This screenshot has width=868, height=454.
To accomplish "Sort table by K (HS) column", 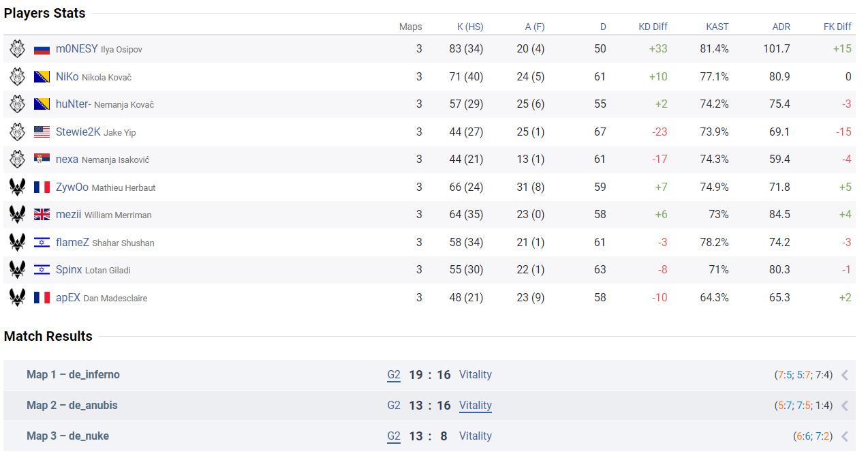I will (470, 27).
